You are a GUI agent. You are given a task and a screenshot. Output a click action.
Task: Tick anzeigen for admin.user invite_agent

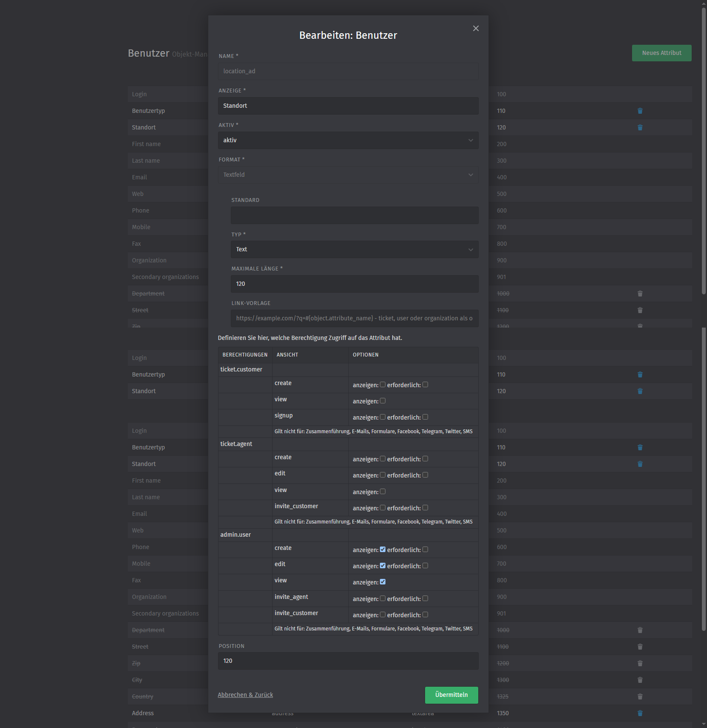pos(382,599)
